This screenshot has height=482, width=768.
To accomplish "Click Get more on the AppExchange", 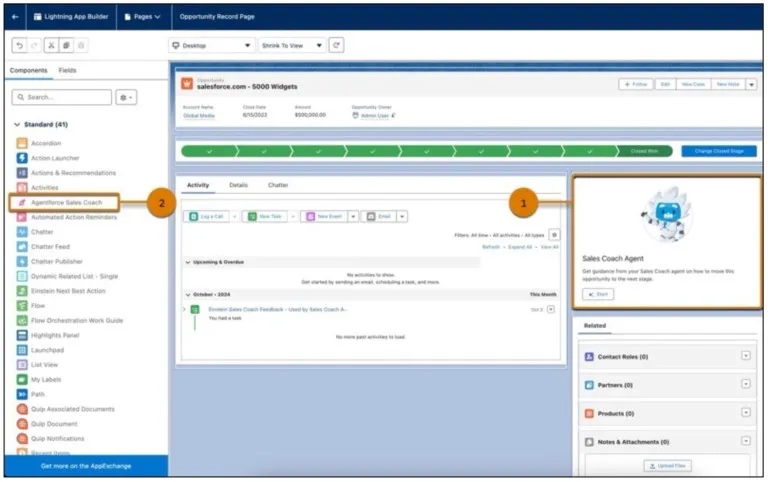I will coord(86,466).
